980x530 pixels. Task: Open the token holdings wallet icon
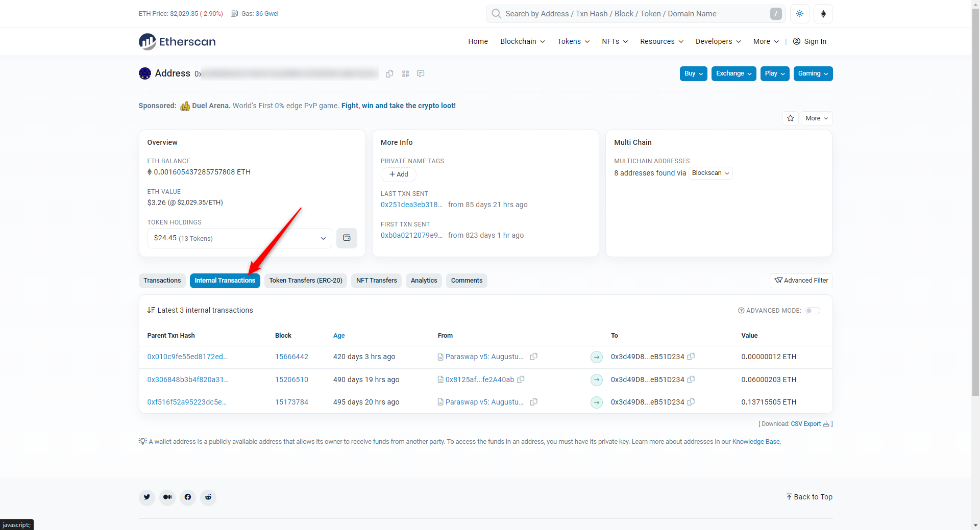pos(347,238)
